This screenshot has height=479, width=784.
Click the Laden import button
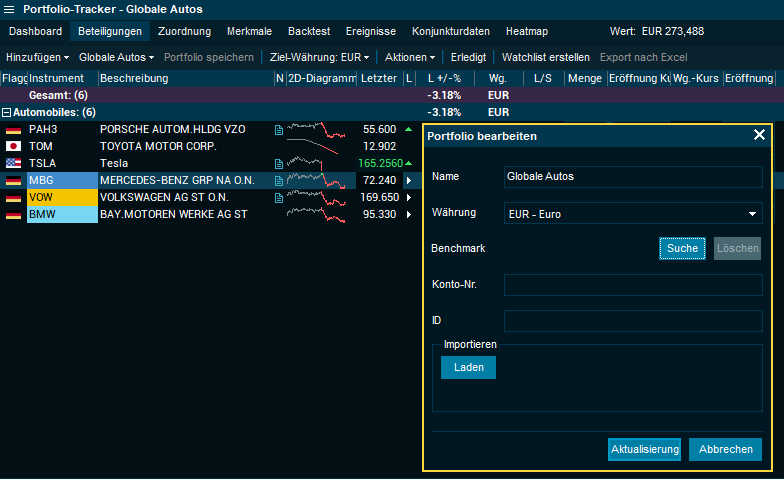(x=468, y=368)
